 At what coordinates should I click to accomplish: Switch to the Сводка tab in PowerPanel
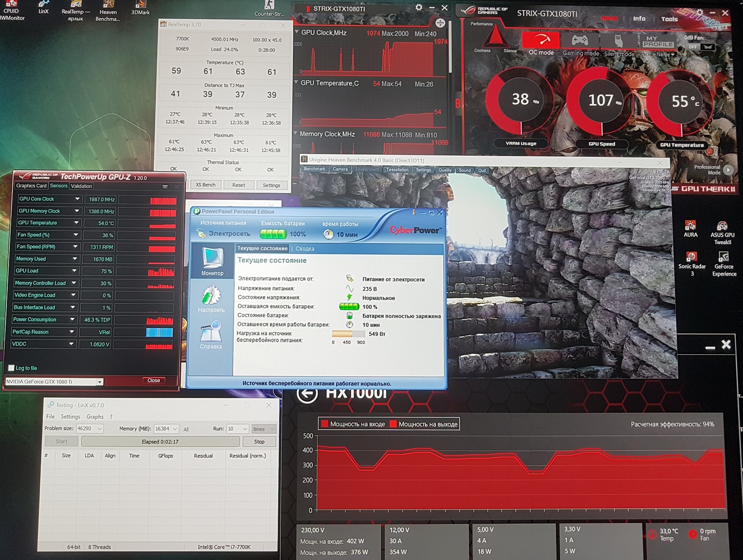coord(305,249)
